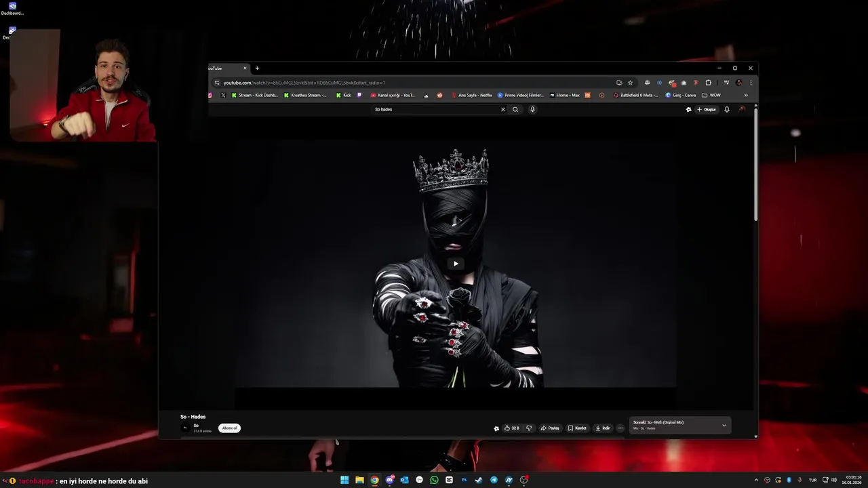View site information icon in address bar
868x488 pixels.
pos(217,83)
